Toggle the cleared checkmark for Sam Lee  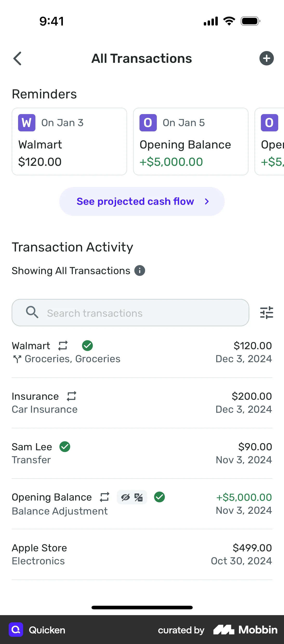65,446
